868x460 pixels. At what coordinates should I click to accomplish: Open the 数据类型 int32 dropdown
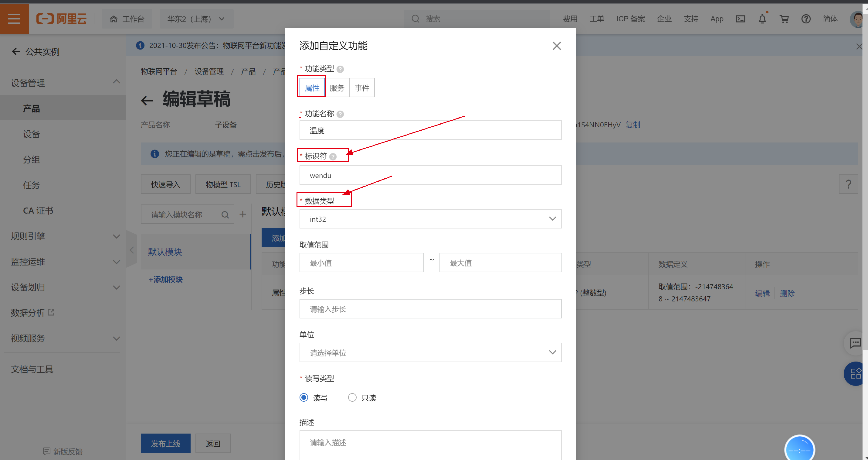(x=430, y=219)
